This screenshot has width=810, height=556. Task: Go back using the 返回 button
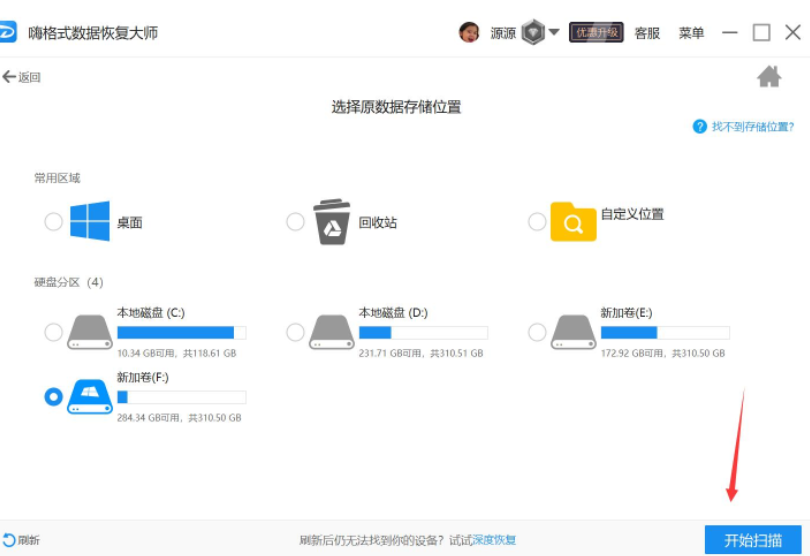pos(22,77)
